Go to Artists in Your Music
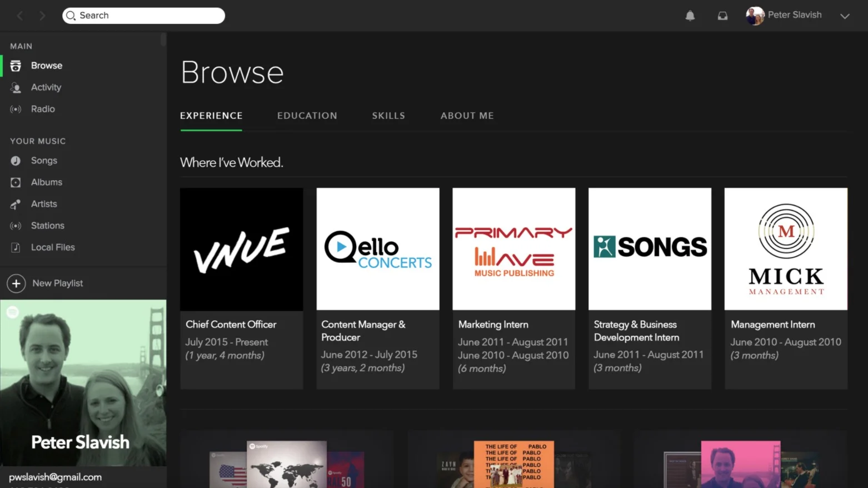The height and width of the screenshot is (488, 868). coord(44,204)
